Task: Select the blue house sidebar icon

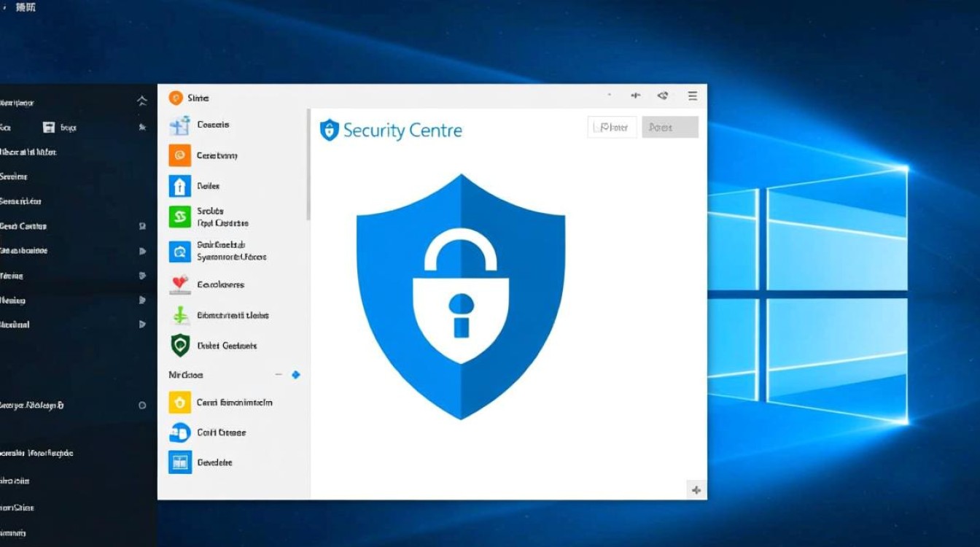Action: click(x=179, y=186)
